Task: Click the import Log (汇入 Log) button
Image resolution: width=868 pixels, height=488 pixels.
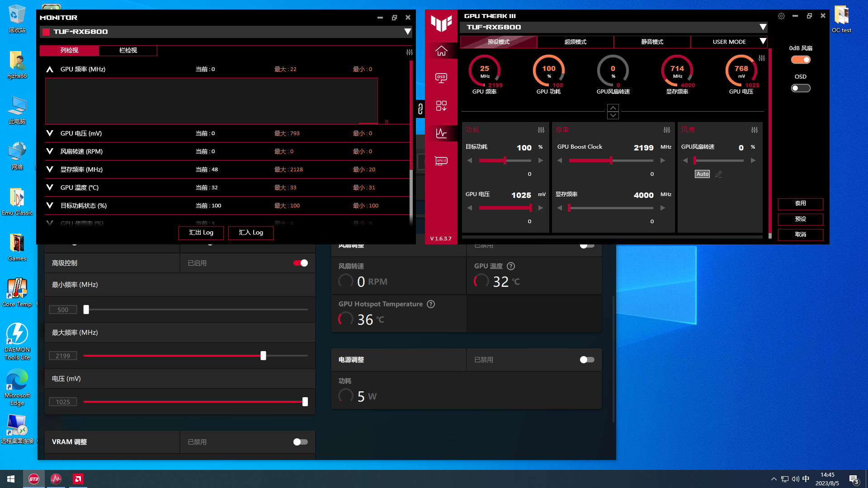Action: point(251,233)
